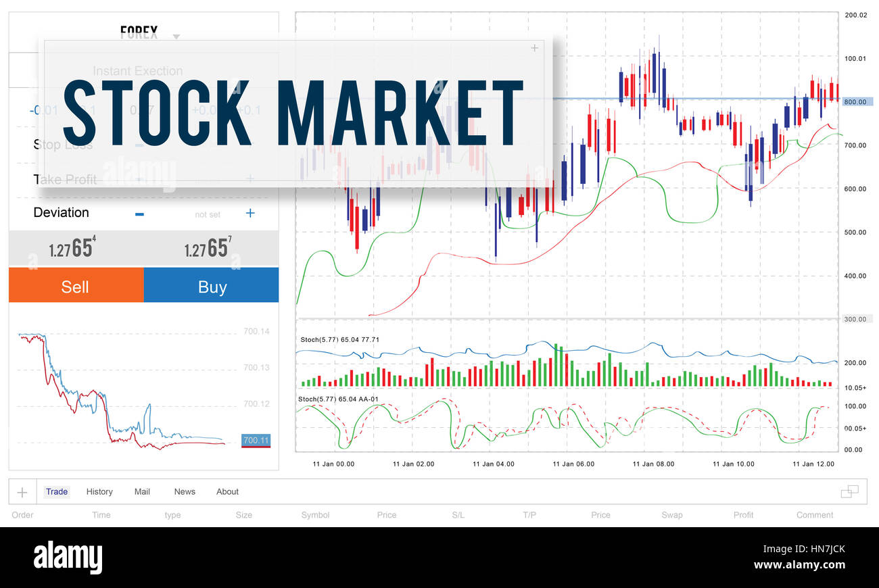The height and width of the screenshot is (588, 879).
Task: Click the 11 Jan 00.00 time axis label
Action: pyautogui.click(x=333, y=464)
